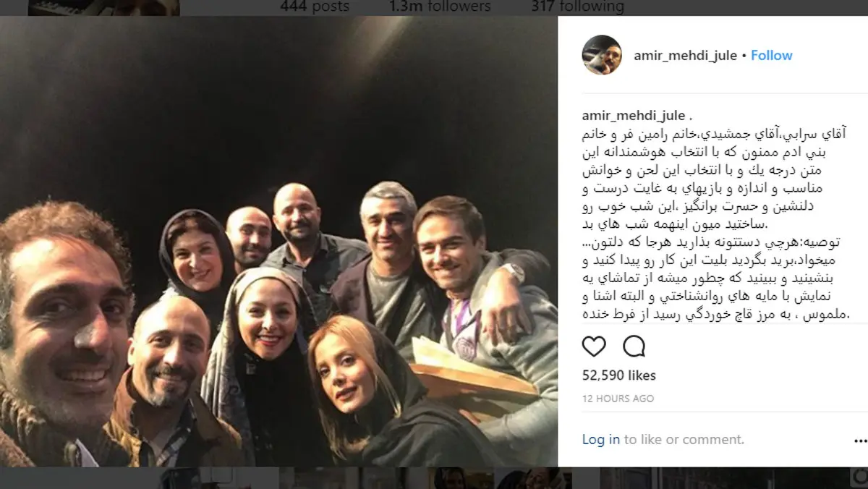View the 52,590 likes list
This screenshot has height=489, width=868.
619,375
